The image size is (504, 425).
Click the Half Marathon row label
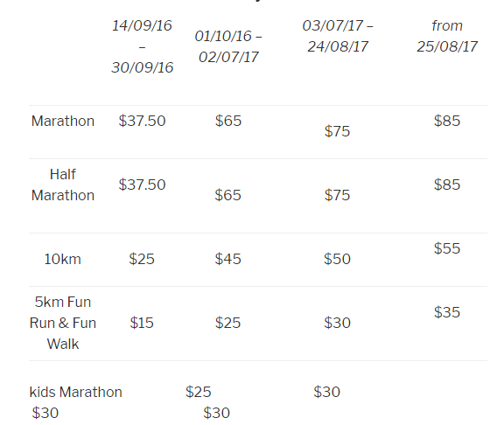[x=63, y=185]
